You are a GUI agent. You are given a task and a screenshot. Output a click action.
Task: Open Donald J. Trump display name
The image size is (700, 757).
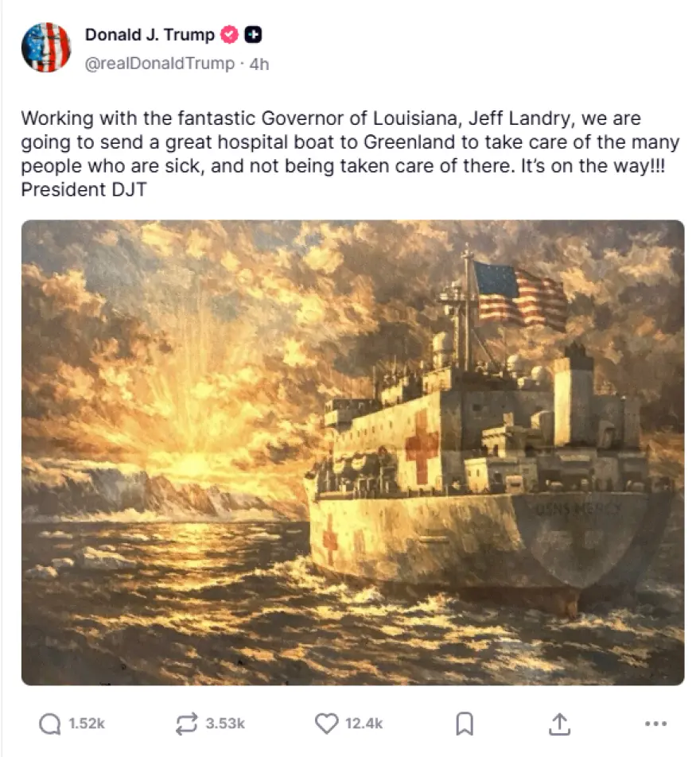tap(150, 35)
